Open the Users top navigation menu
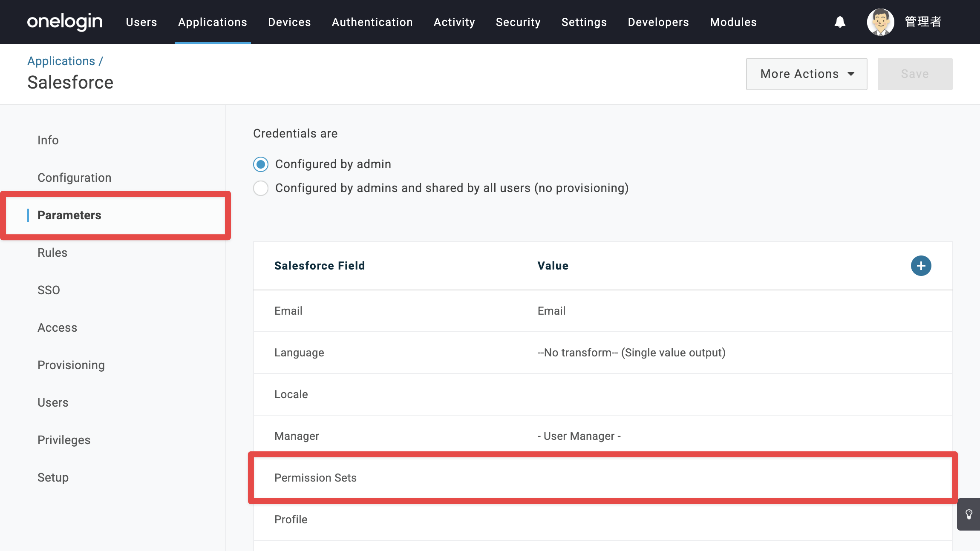The height and width of the screenshot is (551, 980). pos(141,22)
